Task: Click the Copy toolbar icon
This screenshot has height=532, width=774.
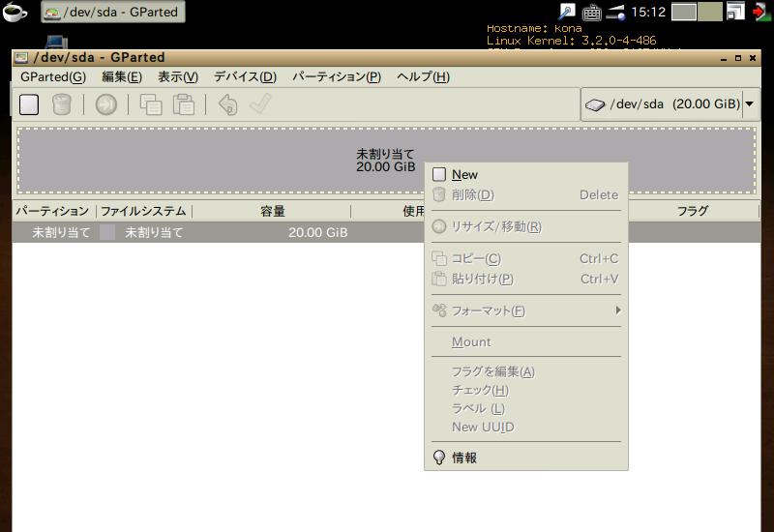Action: 151,104
